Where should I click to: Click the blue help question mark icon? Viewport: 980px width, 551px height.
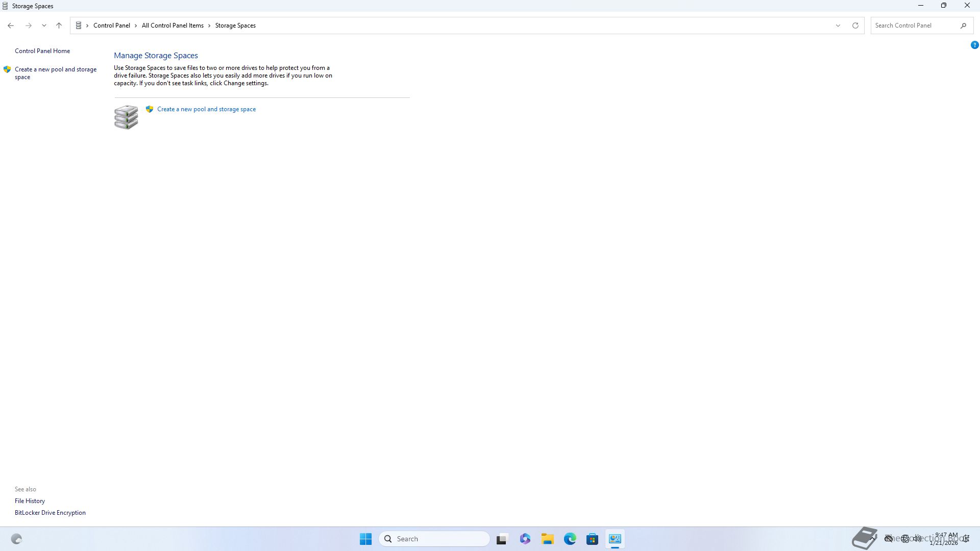click(x=974, y=45)
